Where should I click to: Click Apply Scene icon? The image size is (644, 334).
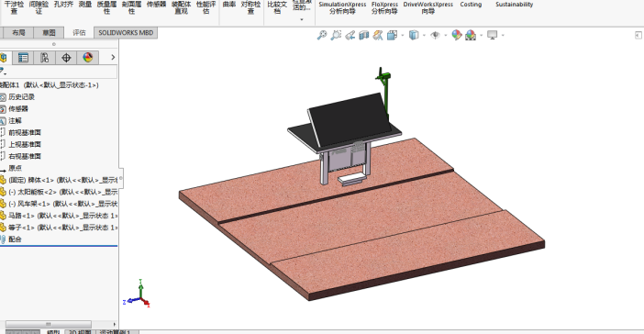(471, 36)
